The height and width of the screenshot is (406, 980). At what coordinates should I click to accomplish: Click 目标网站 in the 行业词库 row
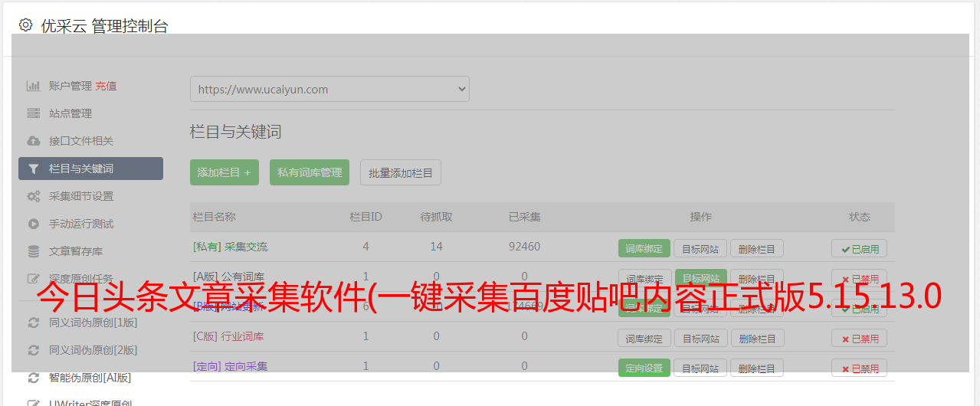point(700,338)
